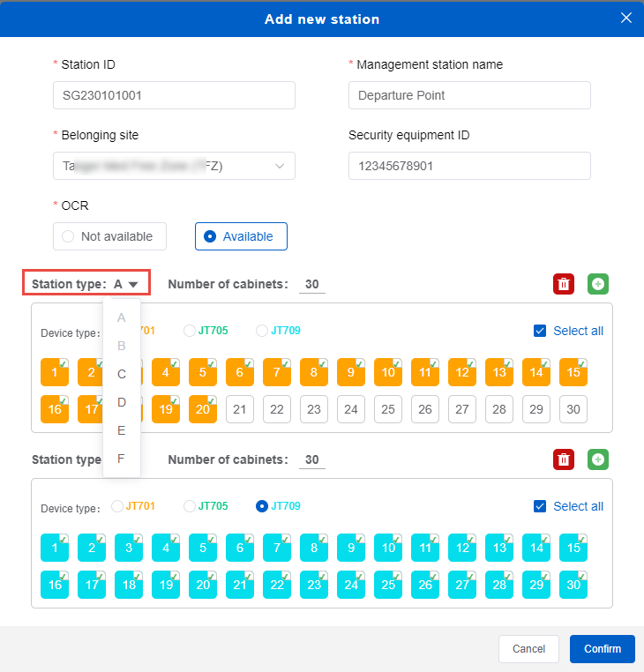
Task: Choose OCR Not available option
Action: coord(109,236)
